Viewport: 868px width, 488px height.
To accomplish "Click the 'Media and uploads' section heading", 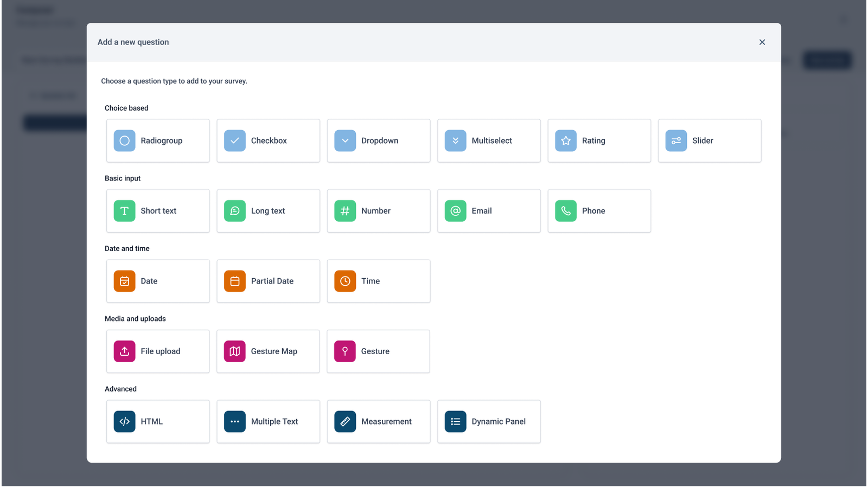I will click(x=135, y=319).
